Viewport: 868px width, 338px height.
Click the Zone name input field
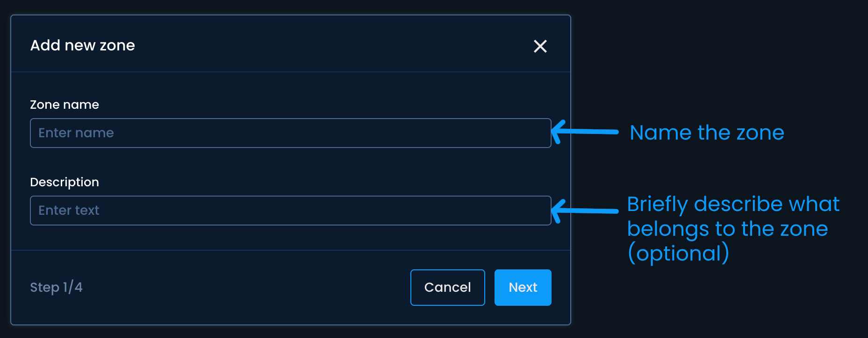click(290, 133)
